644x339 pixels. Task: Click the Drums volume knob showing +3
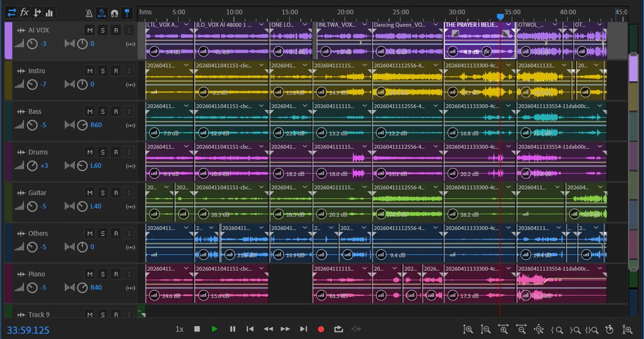(32, 165)
